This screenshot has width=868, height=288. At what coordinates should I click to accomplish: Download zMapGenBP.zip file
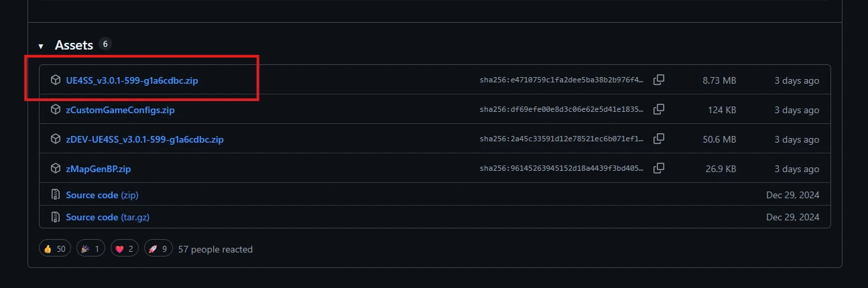point(98,169)
